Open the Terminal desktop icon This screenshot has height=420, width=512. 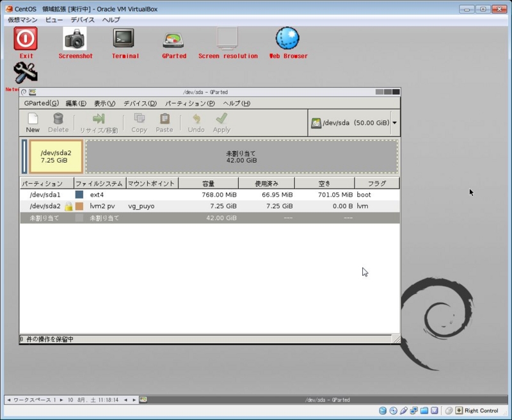124,40
